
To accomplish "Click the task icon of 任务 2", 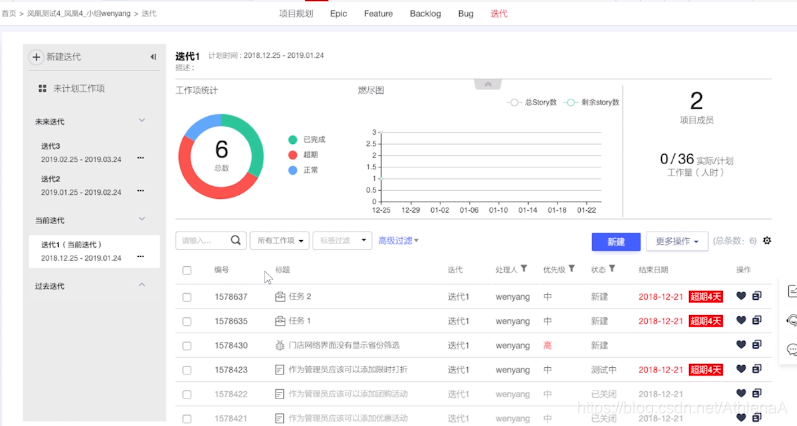I will pyautogui.click(x=280, y=296).
